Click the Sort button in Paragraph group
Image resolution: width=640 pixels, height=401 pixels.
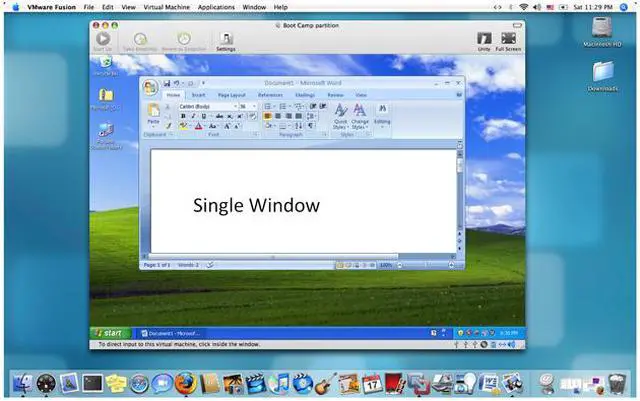click(x=299, y=126)
